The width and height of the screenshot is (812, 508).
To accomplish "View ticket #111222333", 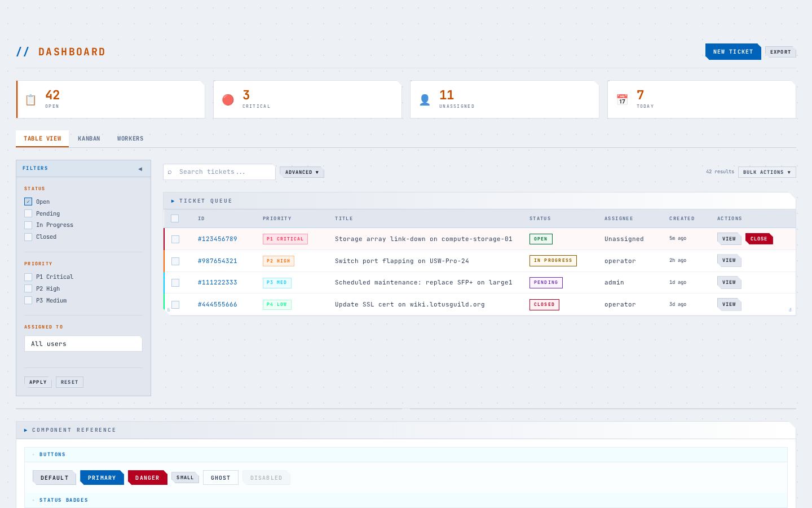I will 729,282.
